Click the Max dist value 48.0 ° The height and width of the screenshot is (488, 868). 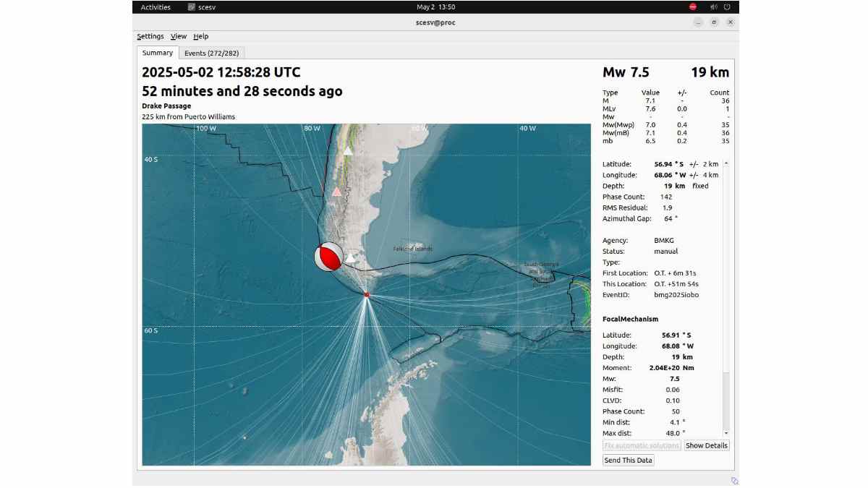tap(676, 433)
